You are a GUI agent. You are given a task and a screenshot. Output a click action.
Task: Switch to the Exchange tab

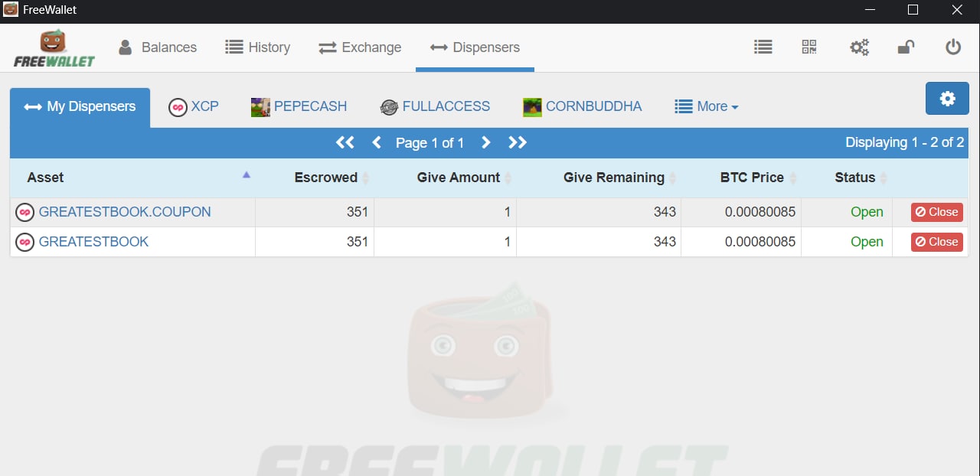pyautogui.click(x=360, y=47)
